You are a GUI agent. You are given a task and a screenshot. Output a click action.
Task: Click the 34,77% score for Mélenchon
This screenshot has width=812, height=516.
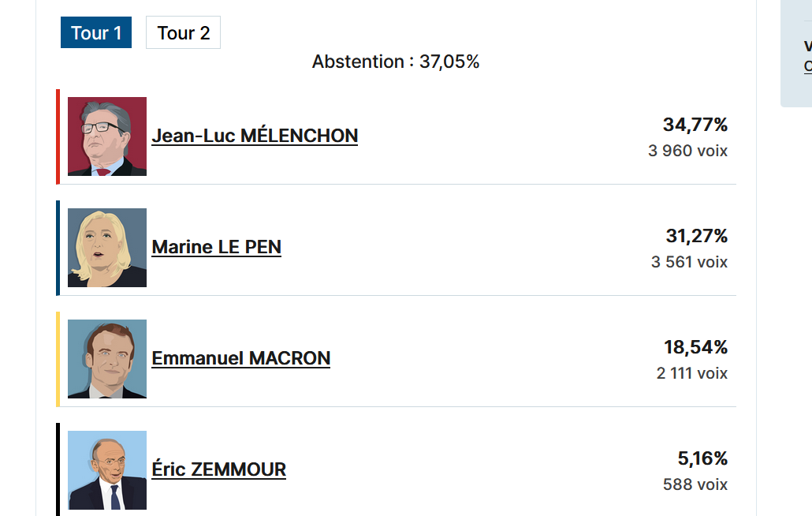695,125
